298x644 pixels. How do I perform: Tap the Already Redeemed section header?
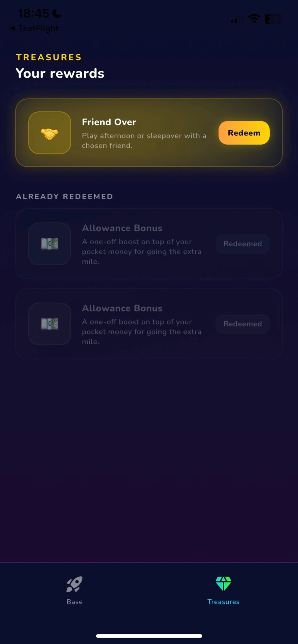coord(65,196)
